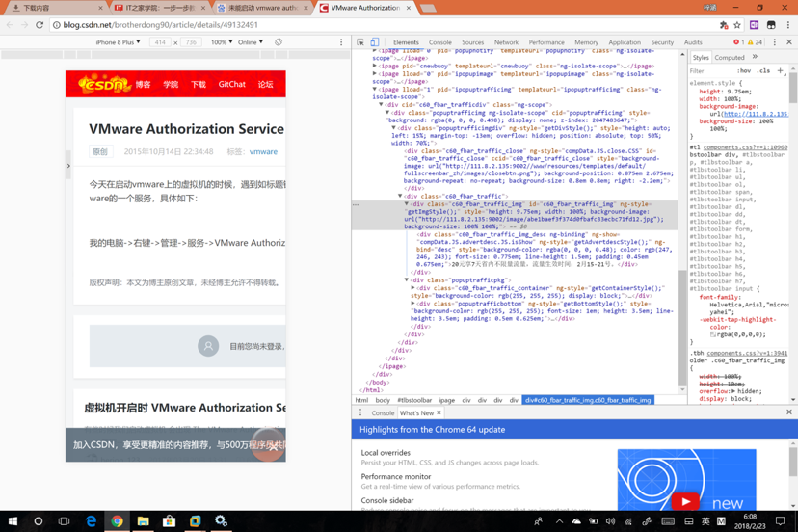798x532 pixels.
Task: Toggle the :hov element state panel
Action: [x=744, y=70]
